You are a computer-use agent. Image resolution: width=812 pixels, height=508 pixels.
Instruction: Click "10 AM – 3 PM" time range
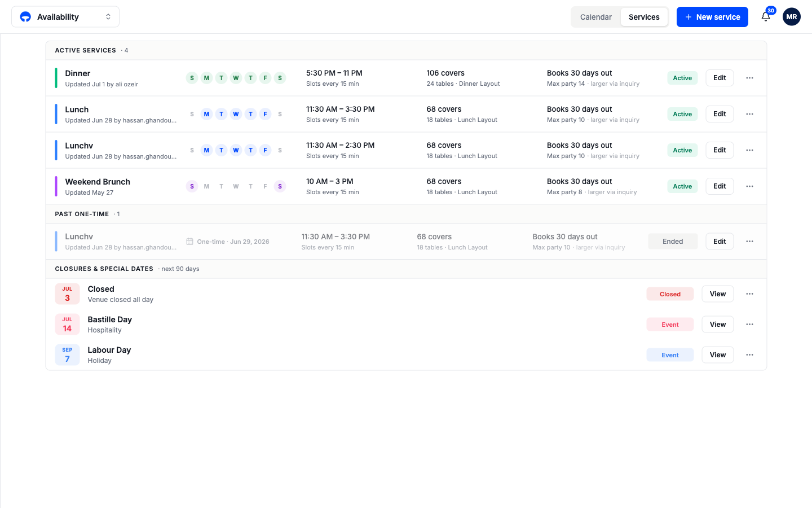click(330, 181)
